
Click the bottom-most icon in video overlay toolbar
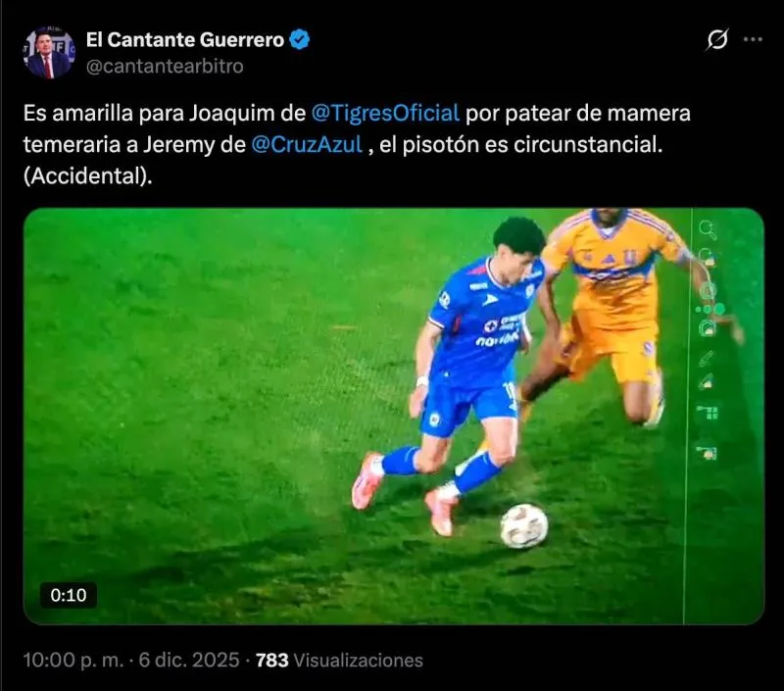point(707,453)
